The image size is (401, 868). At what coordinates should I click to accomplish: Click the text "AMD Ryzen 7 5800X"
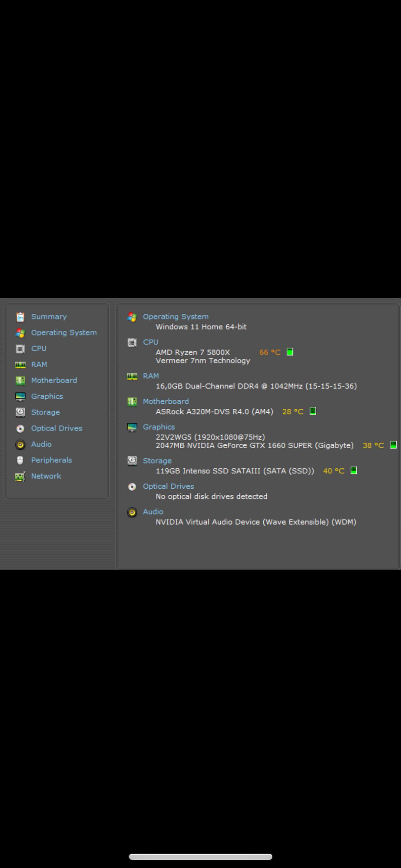coord(193,352)
